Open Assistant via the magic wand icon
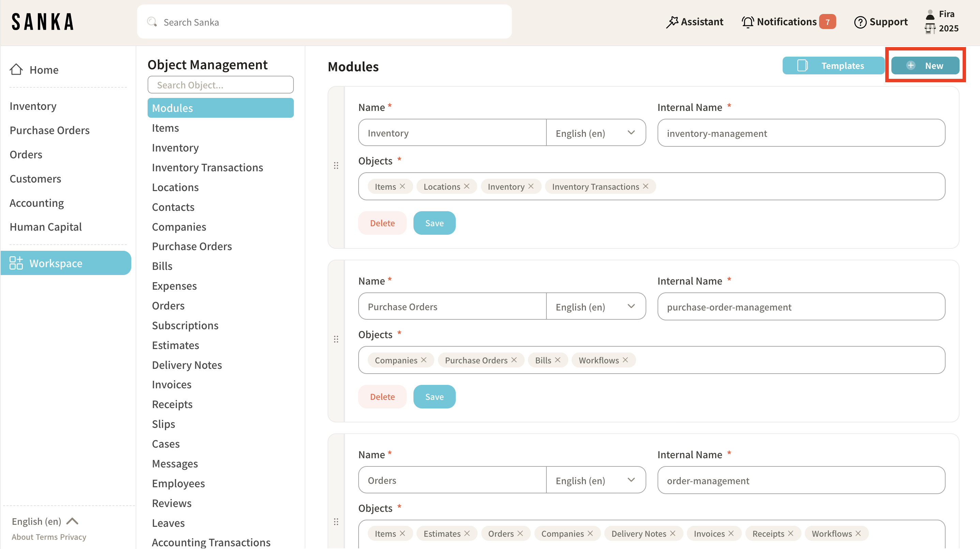Screen dimensions: 980x549 [672, 22]
